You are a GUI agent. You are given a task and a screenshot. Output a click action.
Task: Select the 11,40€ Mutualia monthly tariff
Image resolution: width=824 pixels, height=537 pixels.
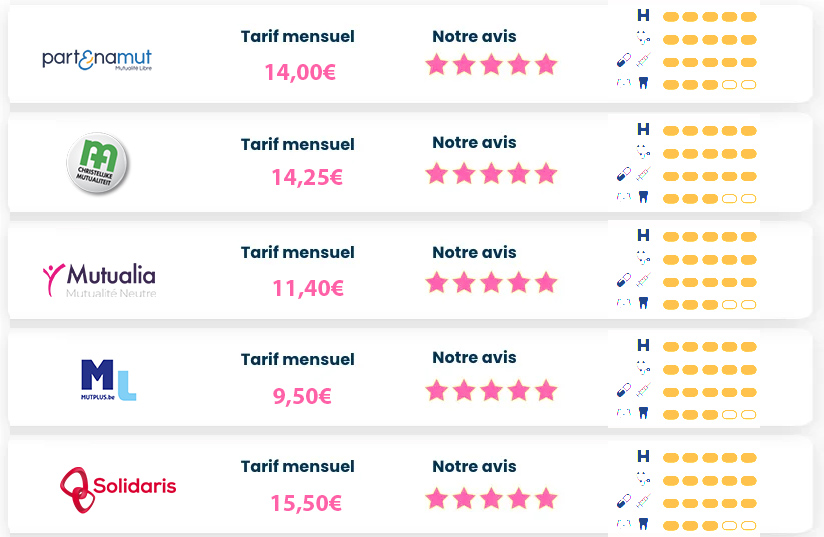pyautogui.click(x=308, y=288)
